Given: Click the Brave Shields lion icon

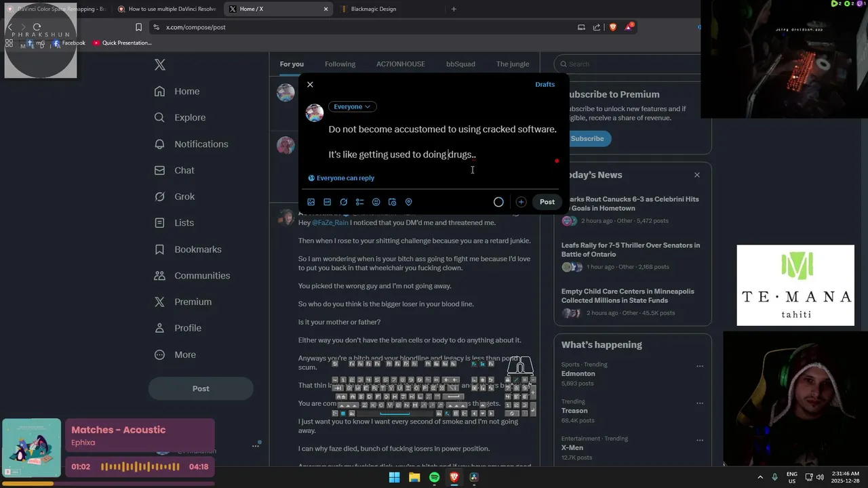Looking at the screenshot, I should point(613,27).
